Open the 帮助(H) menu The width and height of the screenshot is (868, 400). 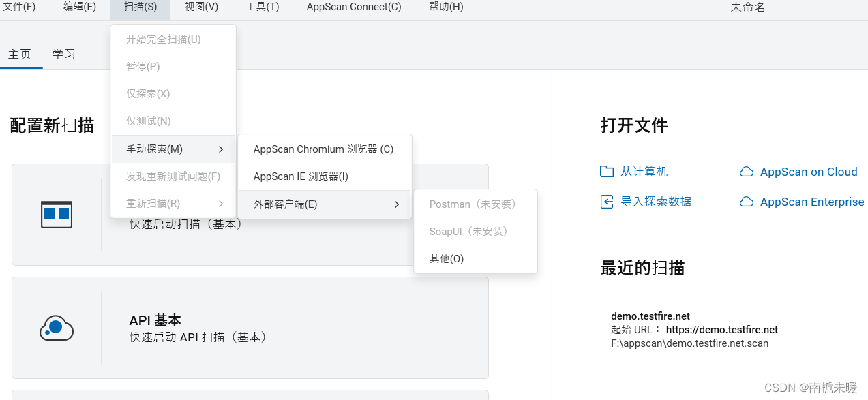tap(445, 7)
